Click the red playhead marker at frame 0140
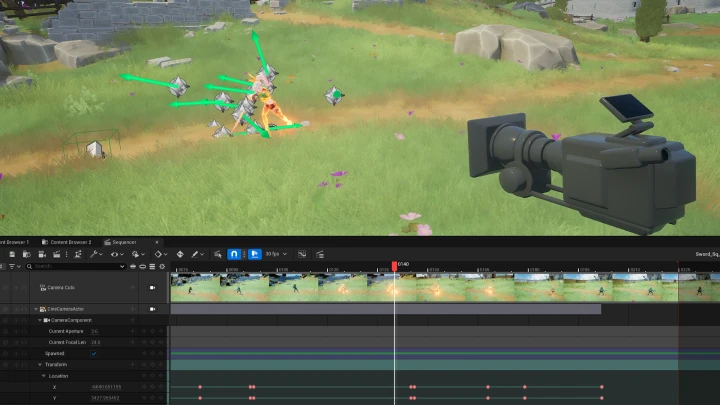Screen dimensions: 720x405 [394, 266]
